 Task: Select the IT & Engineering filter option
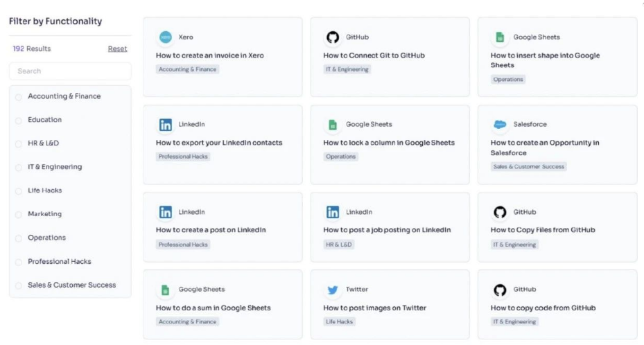(x=19, y=168)
